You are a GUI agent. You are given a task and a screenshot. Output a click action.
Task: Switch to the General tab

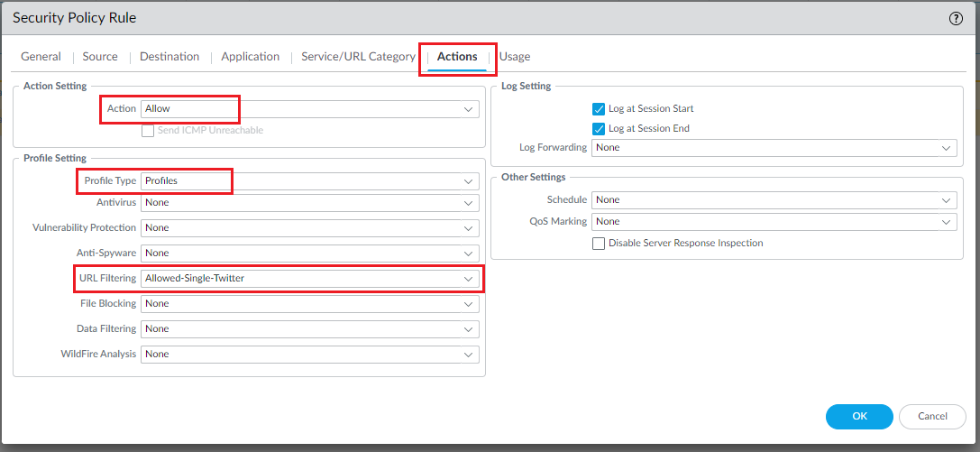pyautogui.click(x=41, y=56)
